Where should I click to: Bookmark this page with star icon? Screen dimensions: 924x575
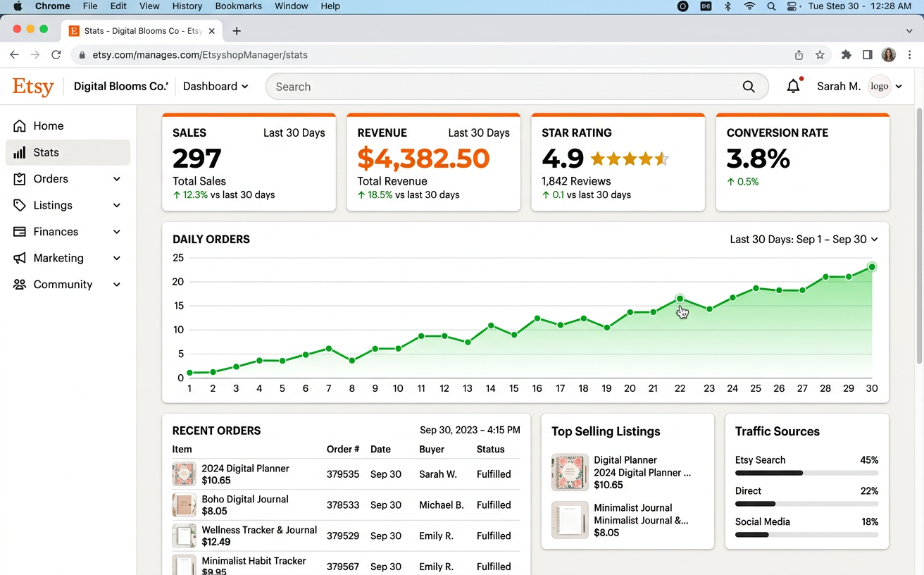[820, 55]
